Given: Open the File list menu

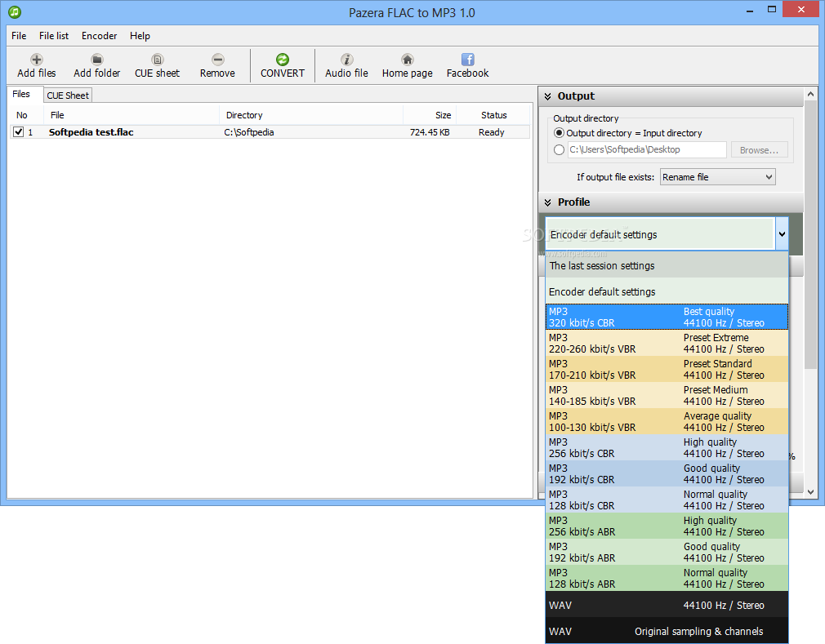Looking at the screenshot, I should pyautogui.click(x=54, y=36).
